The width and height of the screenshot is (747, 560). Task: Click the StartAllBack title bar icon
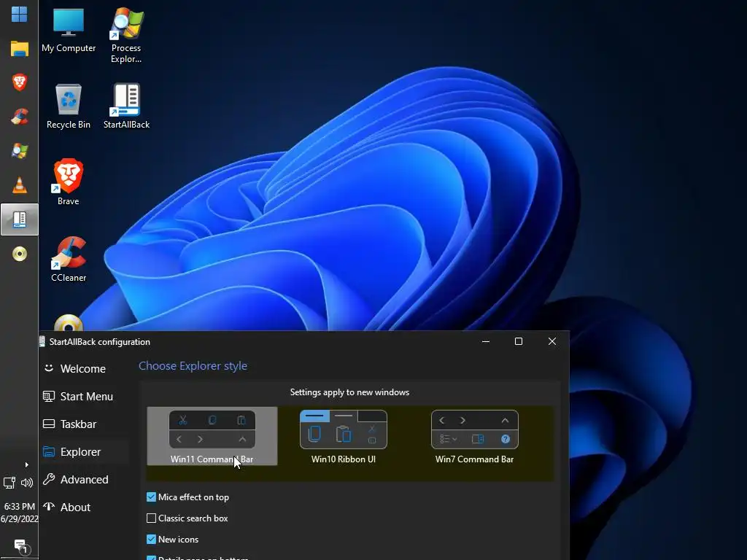42,341
